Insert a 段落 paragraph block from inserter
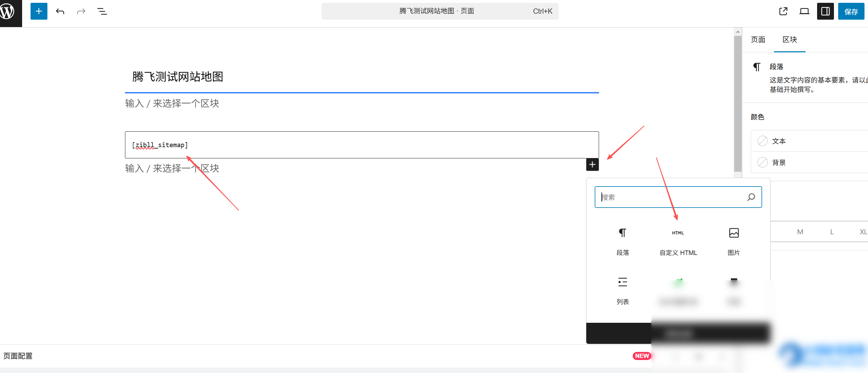Viewport: 868px width, 373px height. tap(623, 242)
